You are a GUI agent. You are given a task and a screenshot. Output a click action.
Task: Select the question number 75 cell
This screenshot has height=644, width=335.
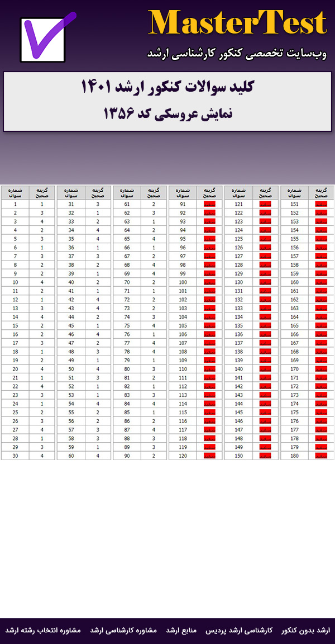tap(127, 325)
